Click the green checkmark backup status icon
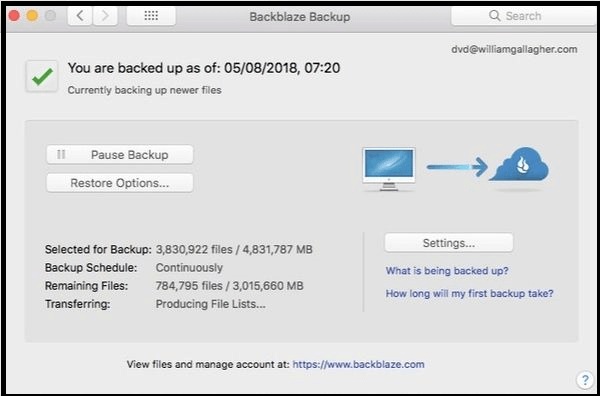Viewport: 600px width, 396px height. click(x=42, y=76)
